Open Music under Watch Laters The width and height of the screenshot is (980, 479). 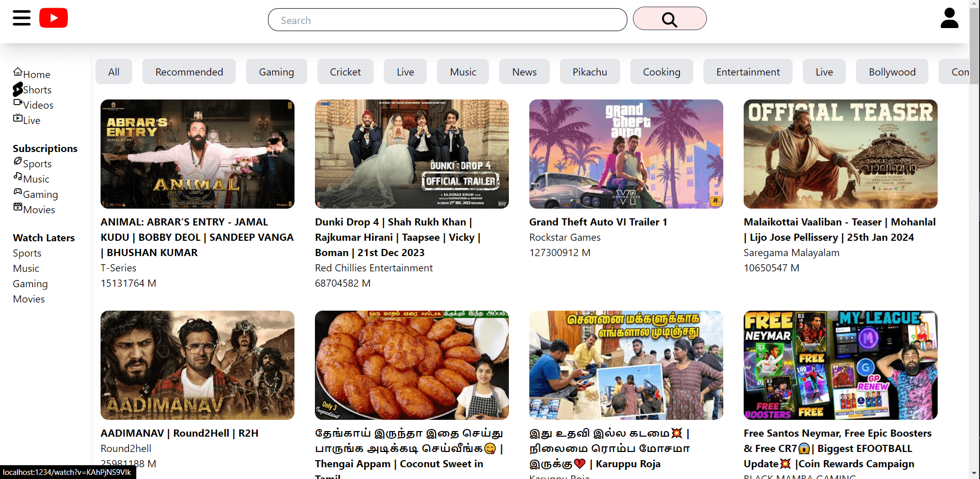click(x=26, y=268)
